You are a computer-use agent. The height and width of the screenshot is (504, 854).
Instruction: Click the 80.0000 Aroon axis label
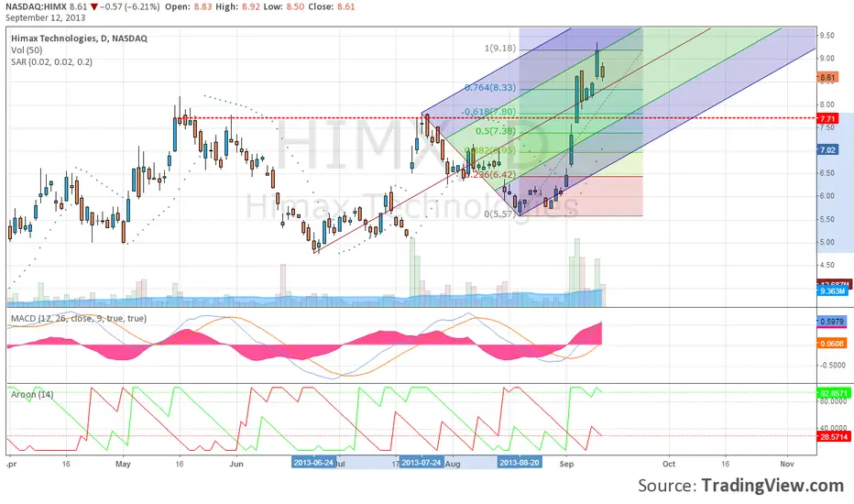pyautogui.click(x=833, y=401)
